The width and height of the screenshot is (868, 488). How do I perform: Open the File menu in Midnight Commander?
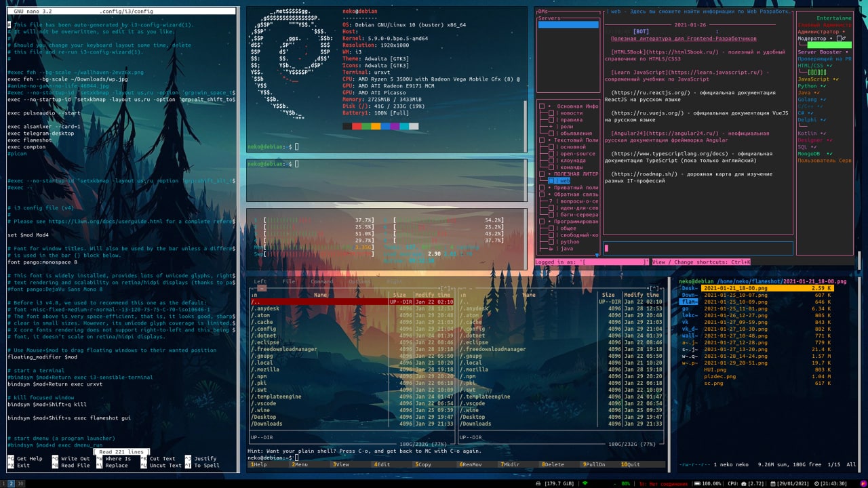[289, 281]
